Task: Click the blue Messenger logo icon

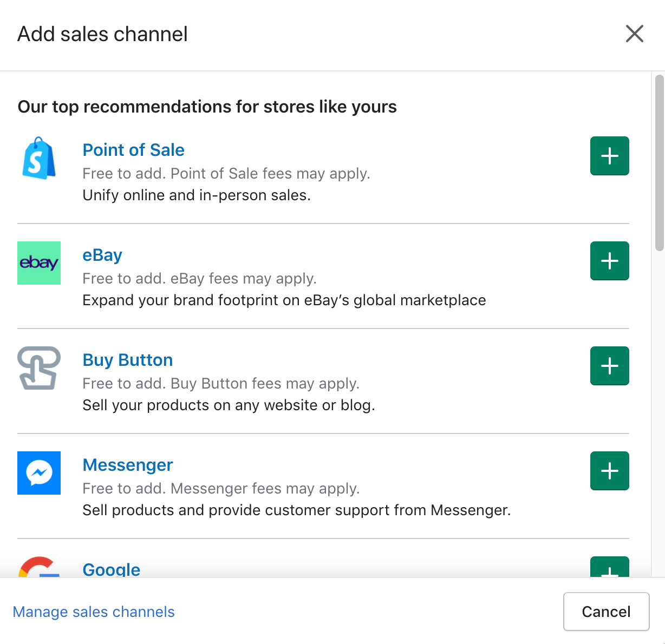Action: pyautogui.click(x=39, y=473)
